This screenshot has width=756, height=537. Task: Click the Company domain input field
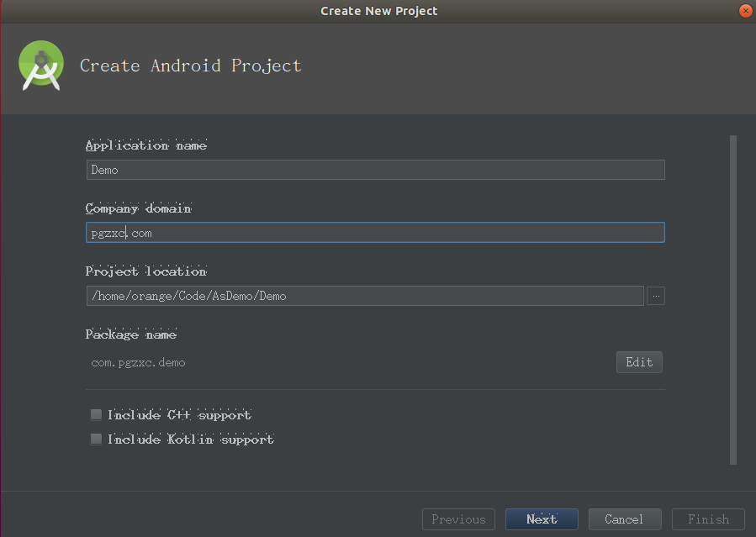pos(376,233)
